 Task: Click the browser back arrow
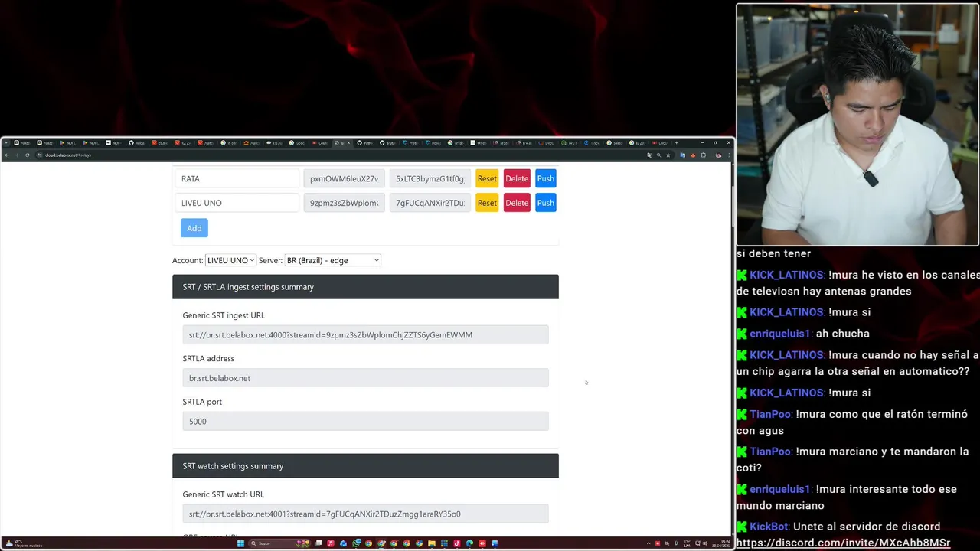coord(6,155)
